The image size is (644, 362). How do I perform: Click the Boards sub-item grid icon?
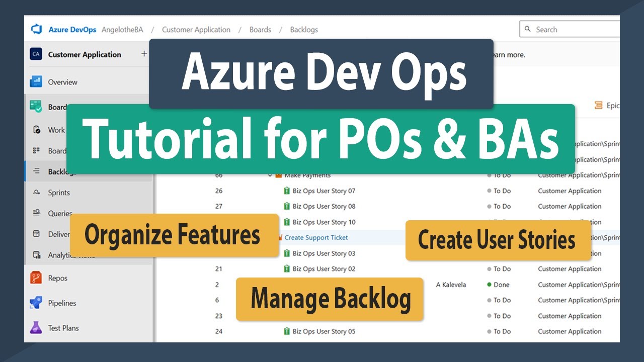click(36, 150)
